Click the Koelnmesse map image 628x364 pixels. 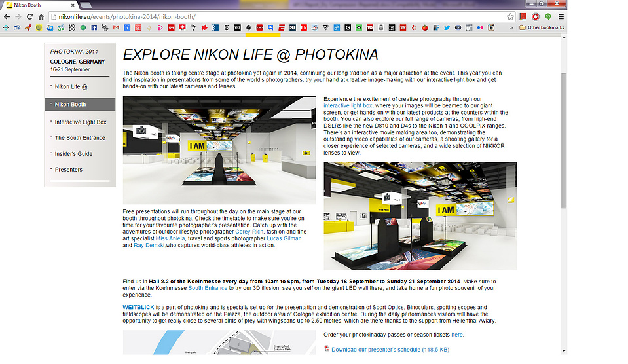[x=219, y=342]
